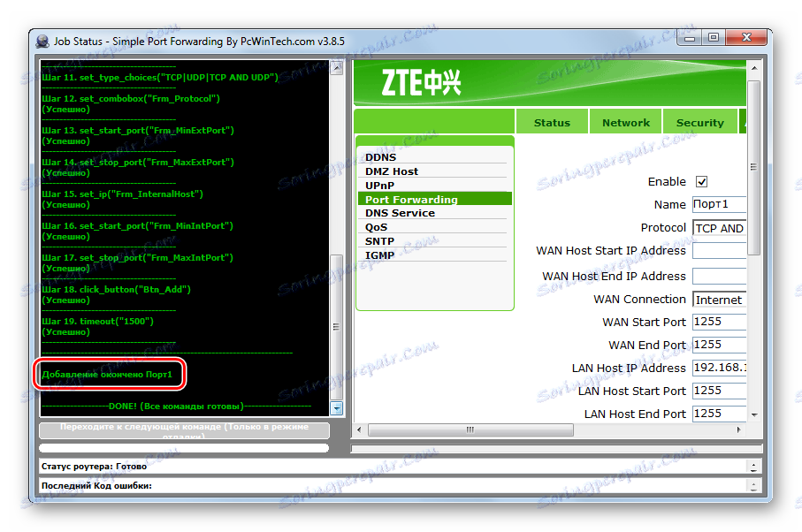Click log line 'Шаг 17. set_stop_port("Frm_MaxIntPort")'
This screenshot has height=532, width=802.
click(138, 257)
